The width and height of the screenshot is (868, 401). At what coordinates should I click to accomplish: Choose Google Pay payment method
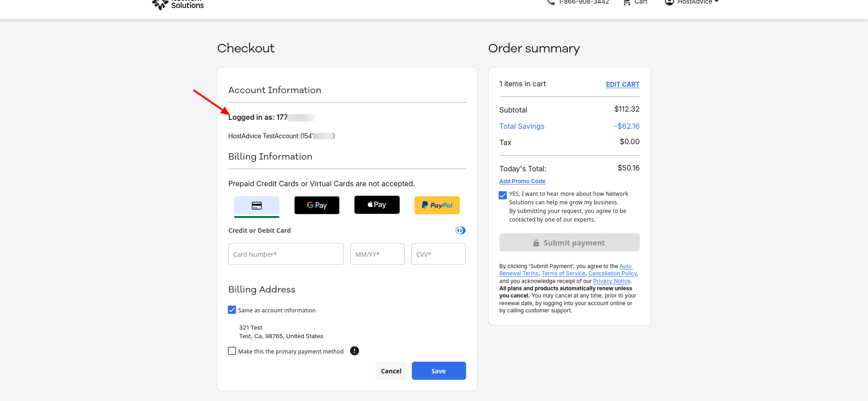click(x=317, y=205)
